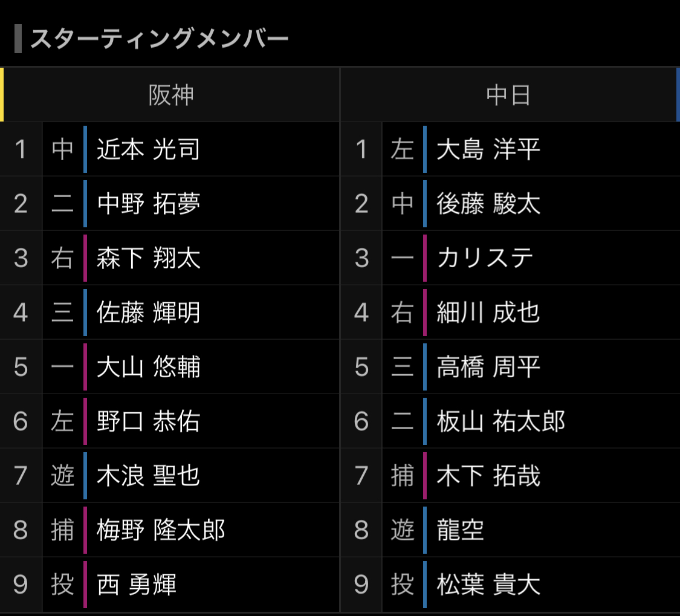Open 後藤 駿太 player page

(488, 204)
